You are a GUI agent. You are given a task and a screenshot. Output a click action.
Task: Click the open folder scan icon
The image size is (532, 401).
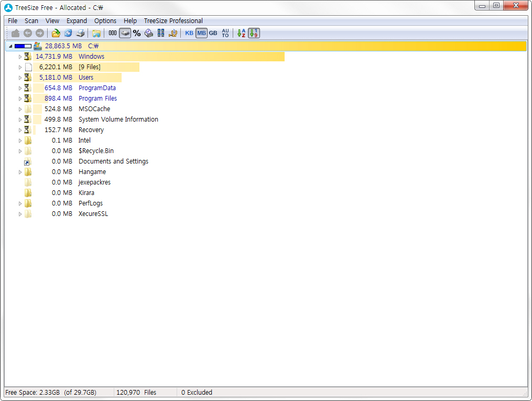click(x=56, y=33)
